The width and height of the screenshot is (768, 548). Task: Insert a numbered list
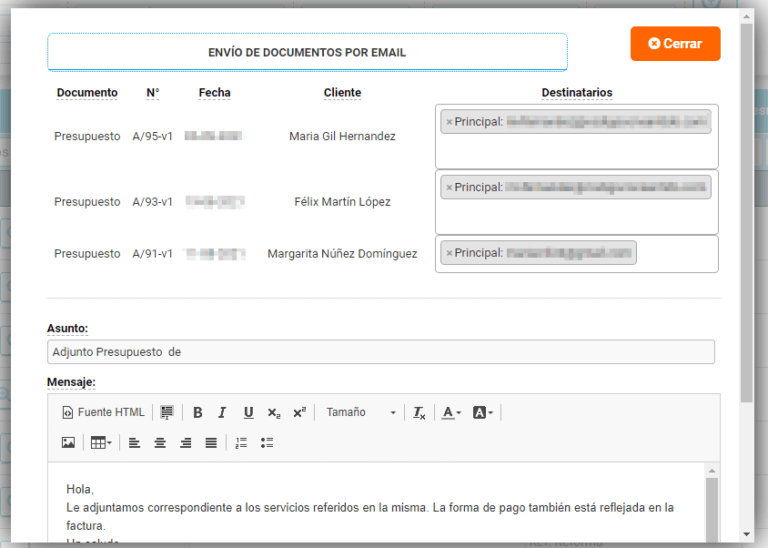(241, 443)
